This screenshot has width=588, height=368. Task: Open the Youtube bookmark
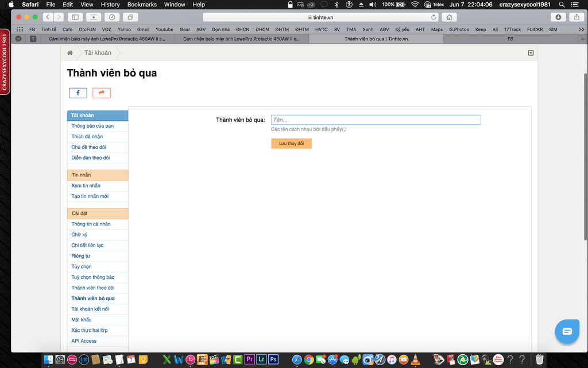(164, 29)
